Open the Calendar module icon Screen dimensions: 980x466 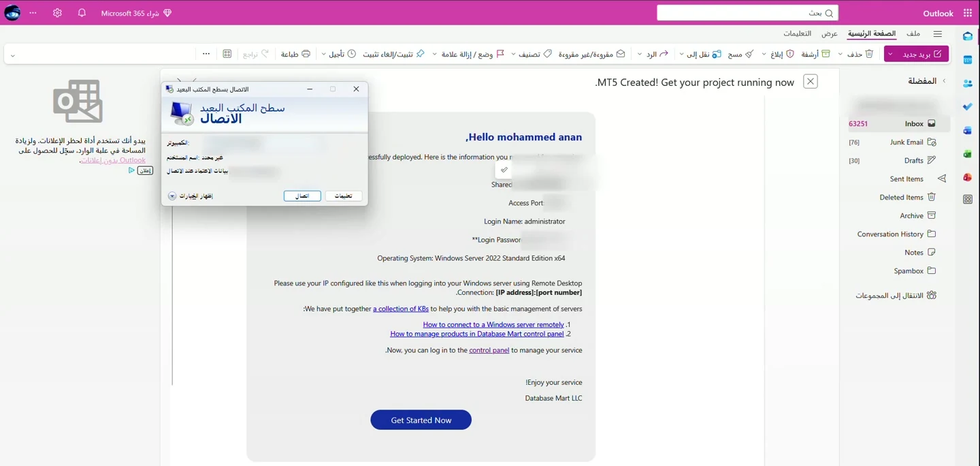point(968,60)
